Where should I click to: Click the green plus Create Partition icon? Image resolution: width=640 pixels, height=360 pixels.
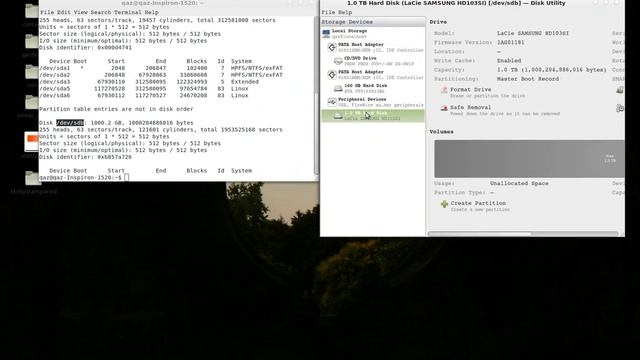click(444, 204)
